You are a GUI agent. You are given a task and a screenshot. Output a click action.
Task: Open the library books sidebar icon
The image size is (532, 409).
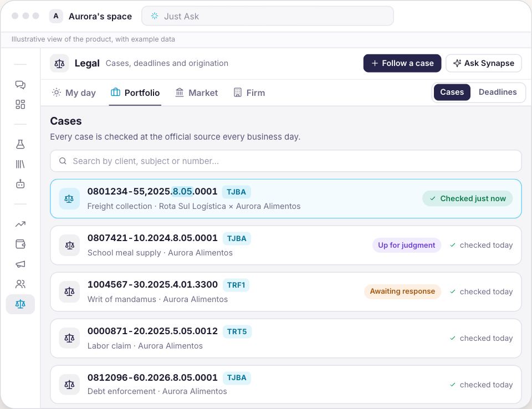coord(21,164)
